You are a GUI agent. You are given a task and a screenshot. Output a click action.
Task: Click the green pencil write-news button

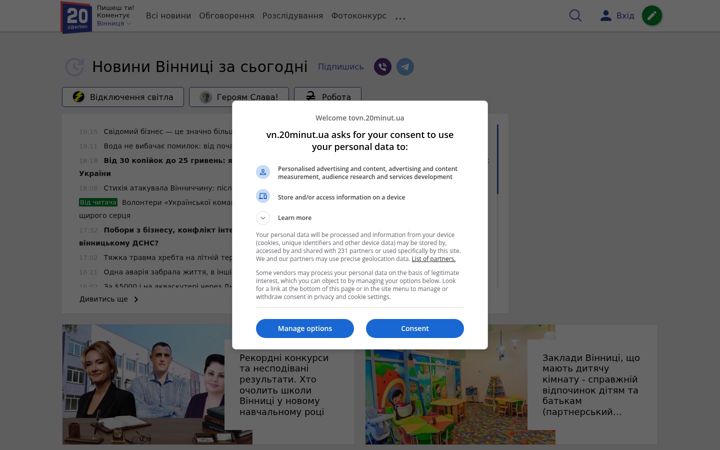coord(652,16)
